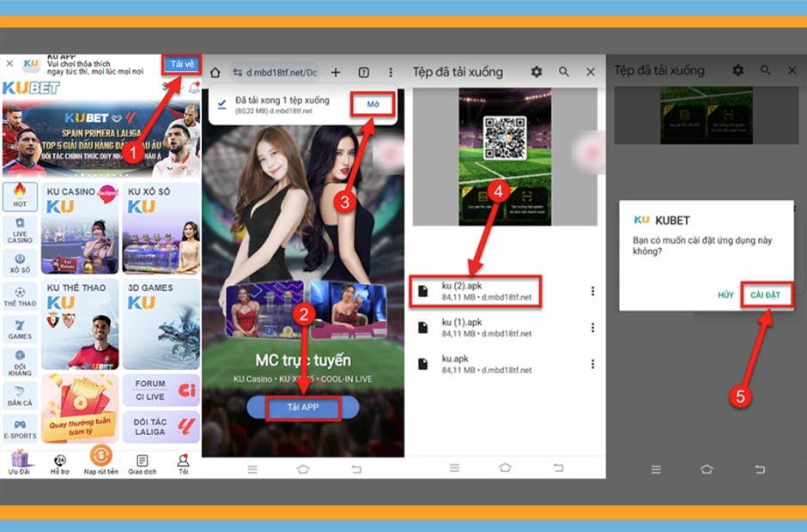Viewport: 807px width, 532px height.
Task: Tap the browser window's navigation home button
Action: click(x=303, y=469)
